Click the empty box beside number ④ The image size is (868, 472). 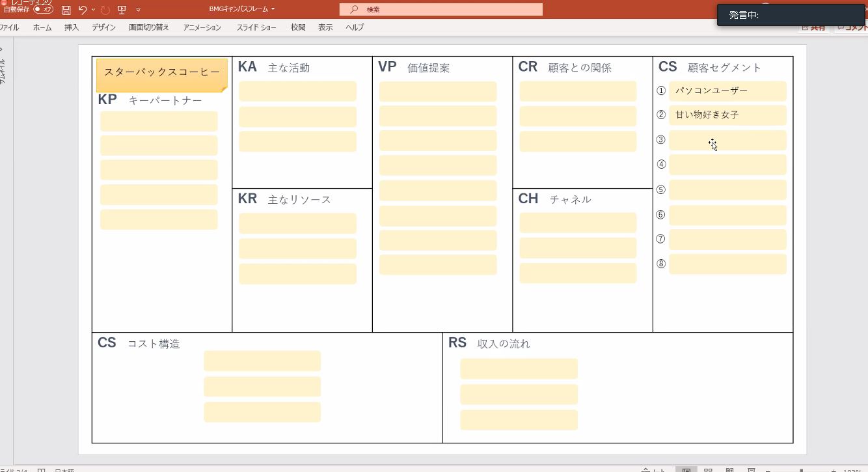tap(727, 165)
